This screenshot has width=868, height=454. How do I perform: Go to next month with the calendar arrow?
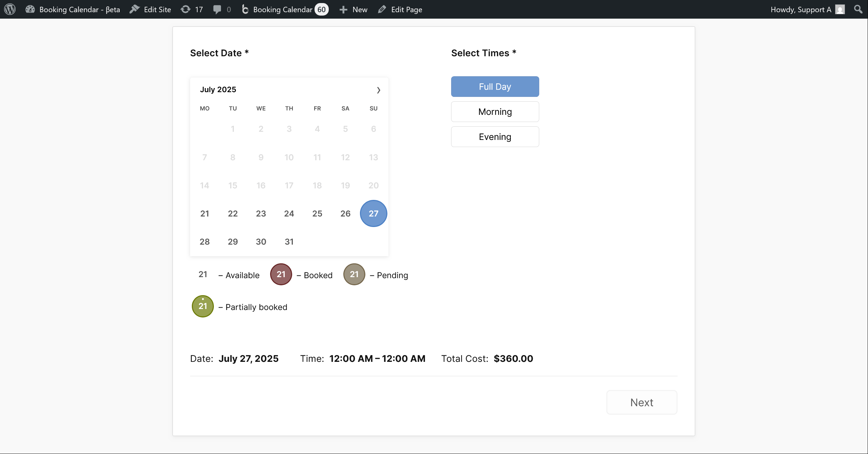click(x=379, y=90)
